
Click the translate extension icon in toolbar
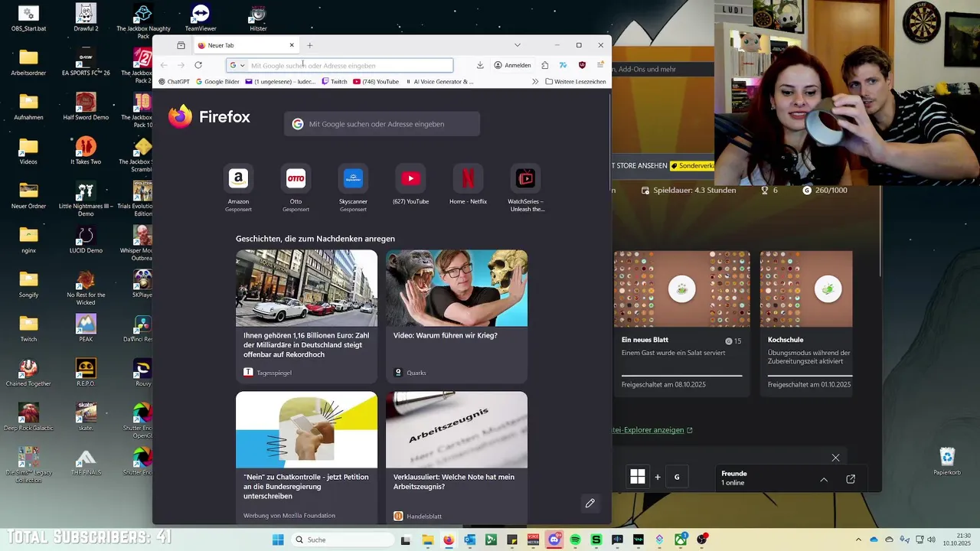pos(563,65)
